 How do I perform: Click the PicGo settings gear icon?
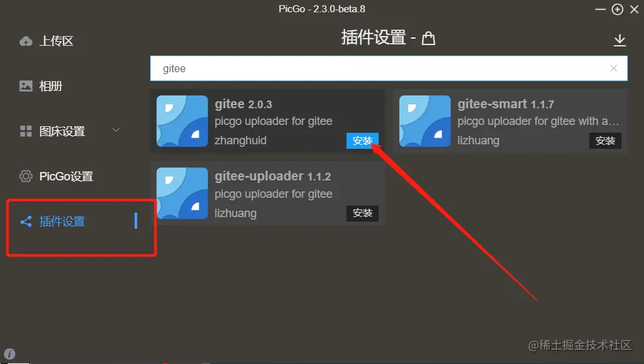click(26, 177)
